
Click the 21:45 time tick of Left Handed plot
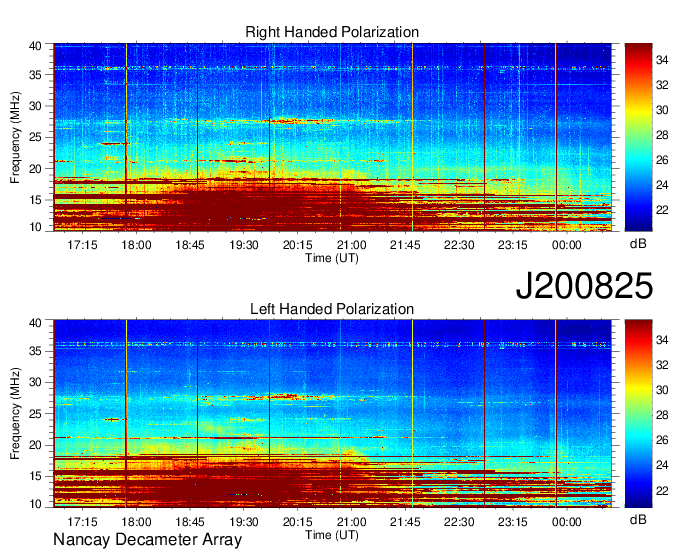[x=405, y=522]
